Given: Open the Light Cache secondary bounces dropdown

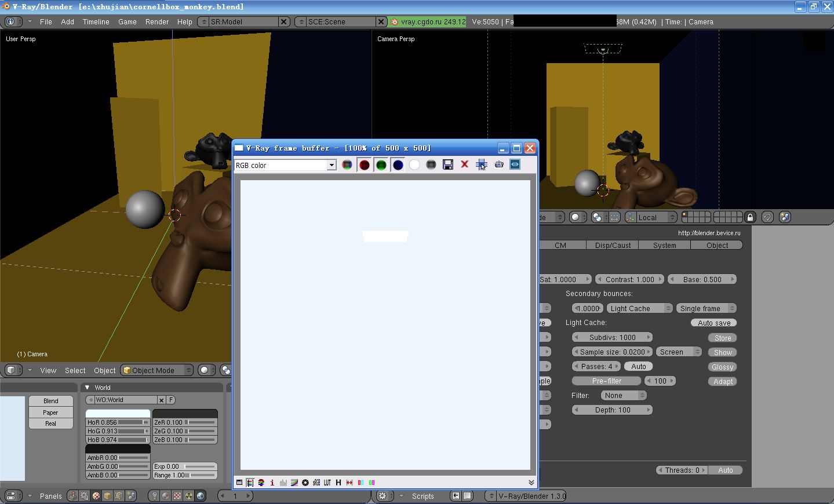Looking at the screenshot, I should click(x=639, y=309).
